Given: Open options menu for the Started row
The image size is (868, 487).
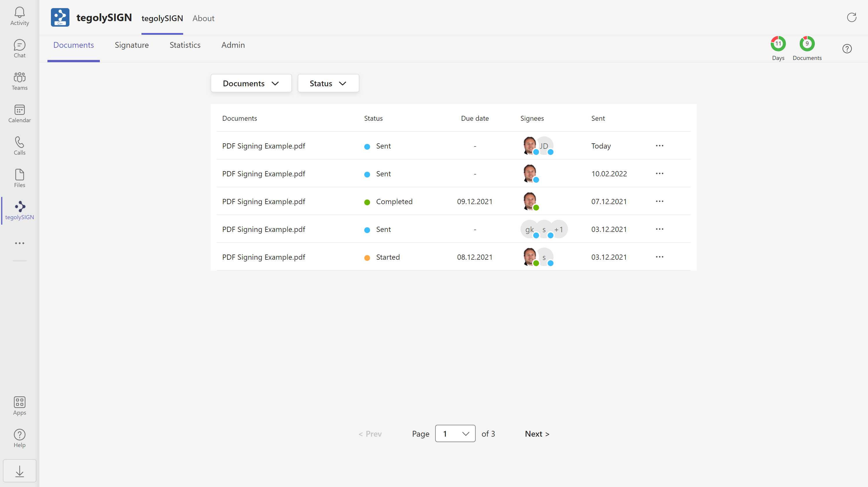Looking at the screenshot, I should coord(659,257).
